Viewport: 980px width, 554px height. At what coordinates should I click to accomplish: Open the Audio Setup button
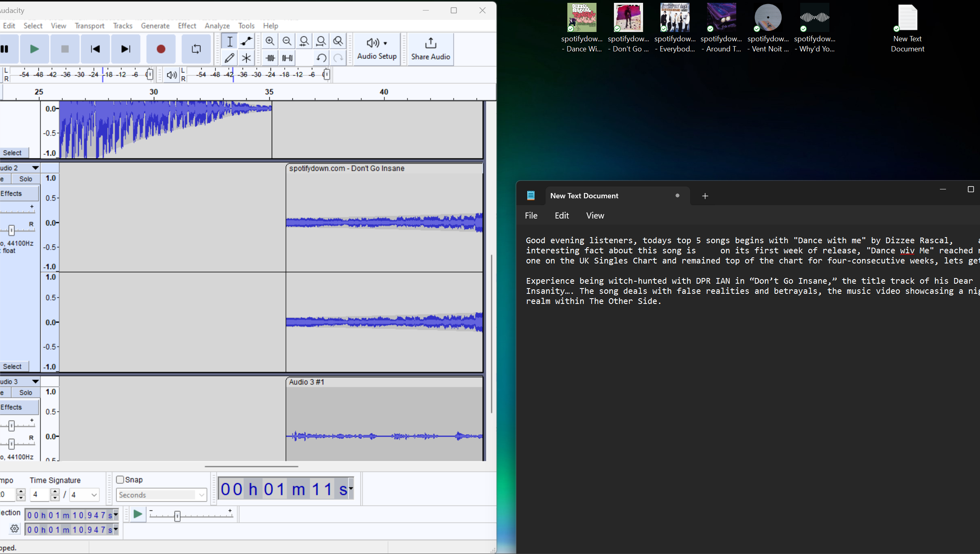point(377,49)
